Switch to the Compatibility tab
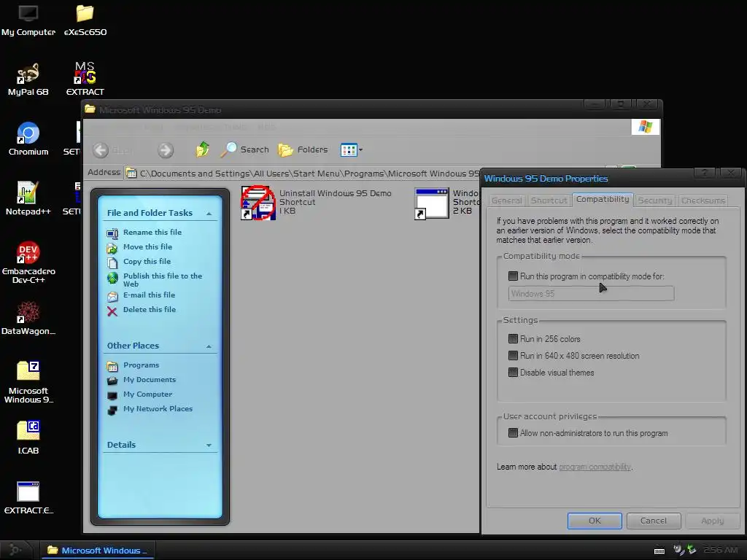Image resolution: width=747 pixels, height=560 pixels. click(x=603, y=200)
